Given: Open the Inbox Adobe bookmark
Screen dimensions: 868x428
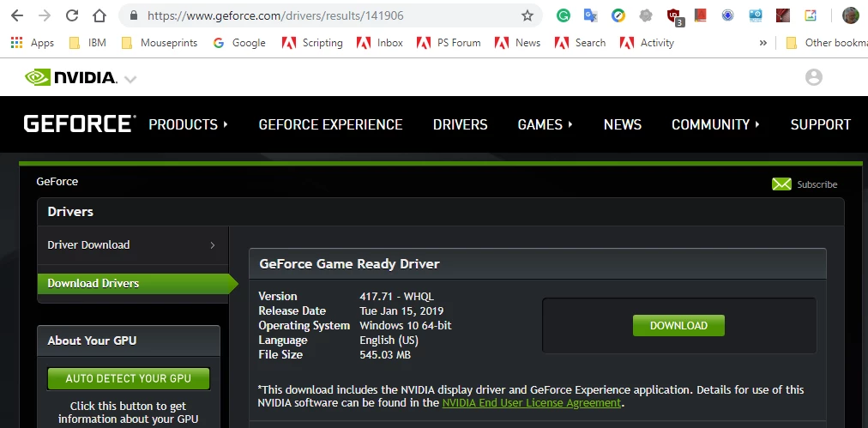Looking at the screenshot, I should pos(380,43).
